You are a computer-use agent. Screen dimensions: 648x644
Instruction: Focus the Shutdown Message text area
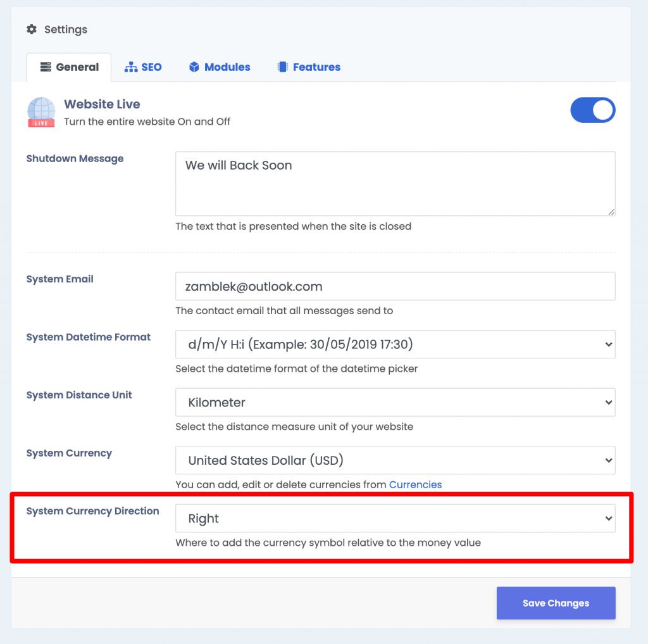click(395, 184)
